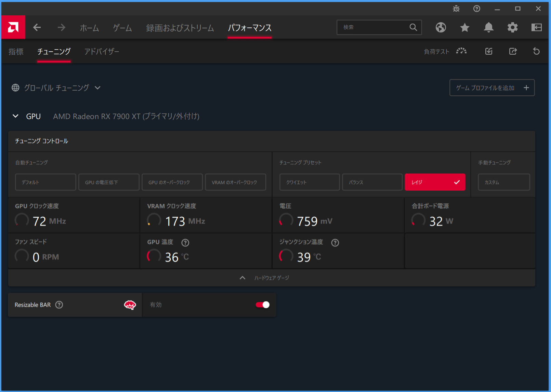Go back with the left arrow

click(37, 27)
